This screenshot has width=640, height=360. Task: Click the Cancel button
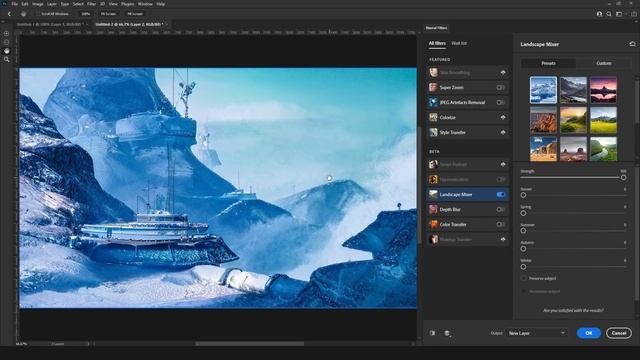(x=619, y=333)
